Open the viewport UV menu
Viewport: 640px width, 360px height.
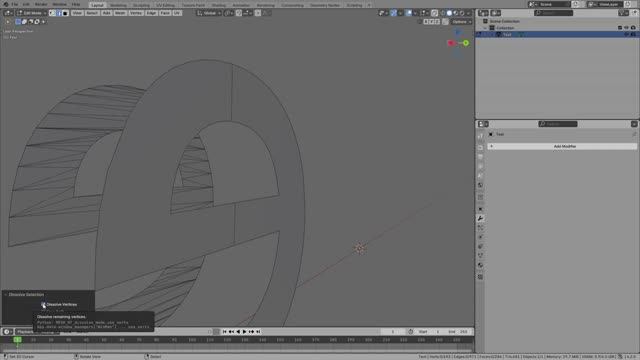point(177,13)
